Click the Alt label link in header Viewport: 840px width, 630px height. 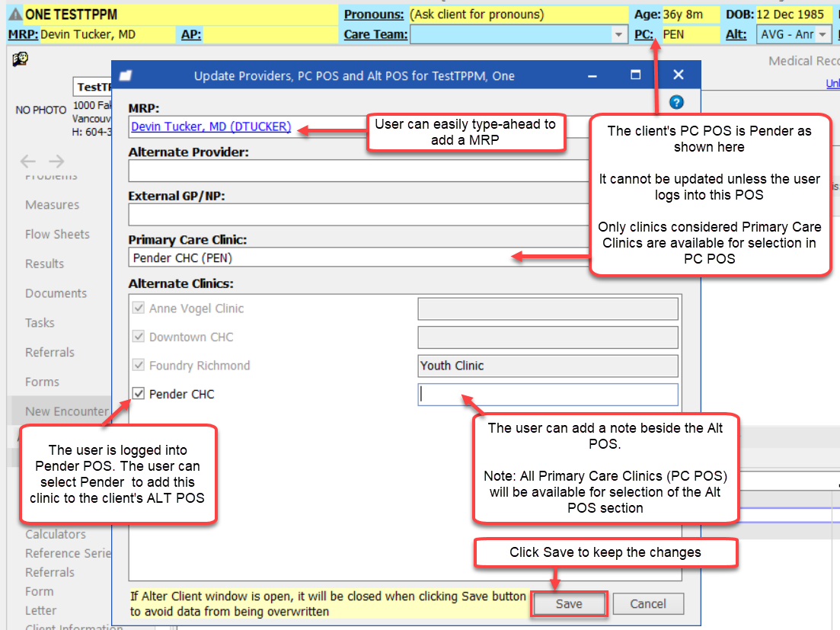point(736,35)
